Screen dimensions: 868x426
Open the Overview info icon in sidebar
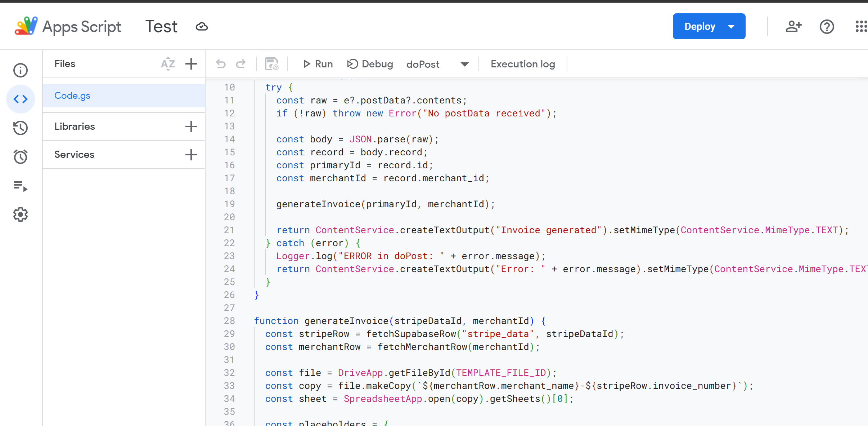pyautogui.click(x=21, y=70)
